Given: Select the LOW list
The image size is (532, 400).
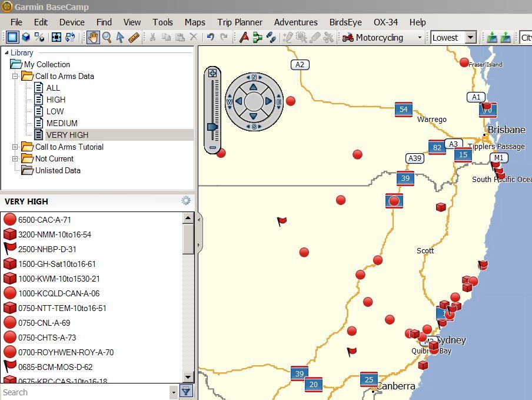Looking at the screenshot, I should coord(55,111).
